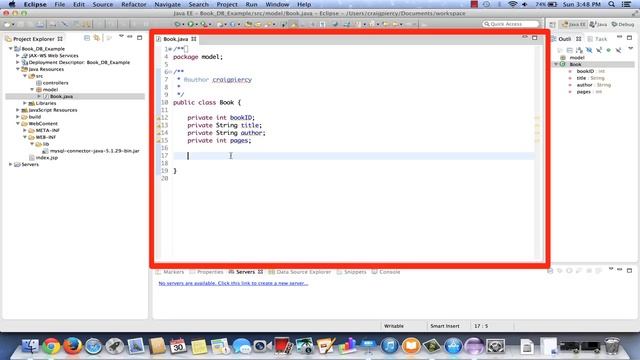
Task: Collapse the src folder
Action: coord(25,76)
